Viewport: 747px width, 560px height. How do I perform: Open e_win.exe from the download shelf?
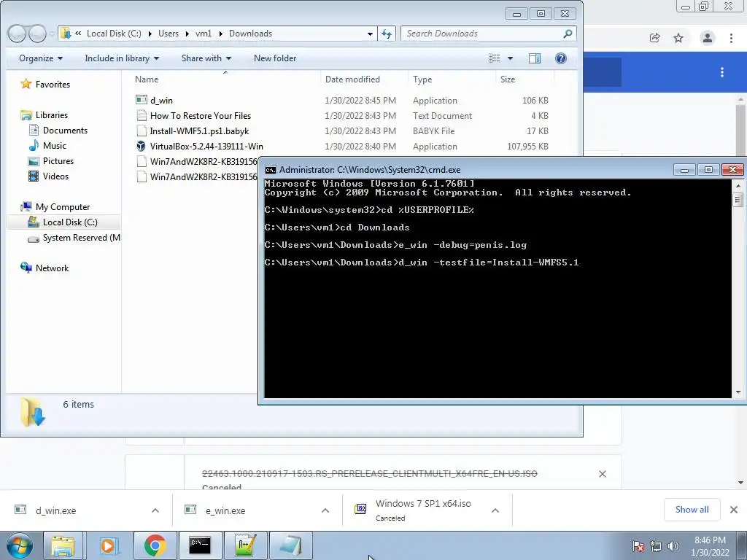225,510
